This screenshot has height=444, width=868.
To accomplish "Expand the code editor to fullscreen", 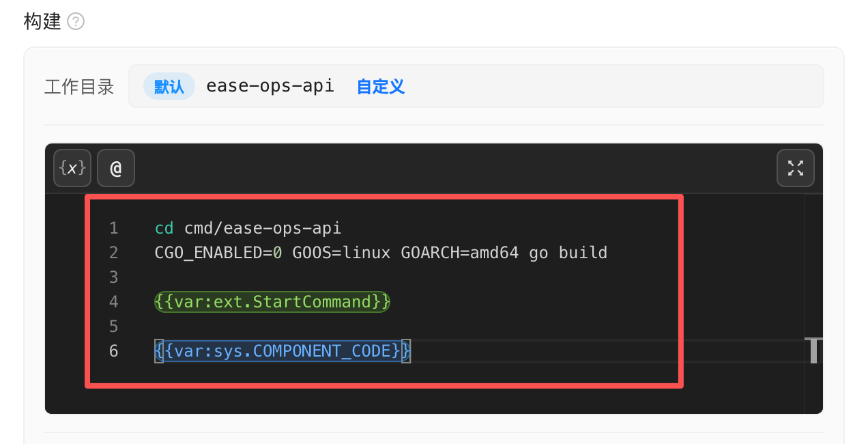I will (796, 168).
